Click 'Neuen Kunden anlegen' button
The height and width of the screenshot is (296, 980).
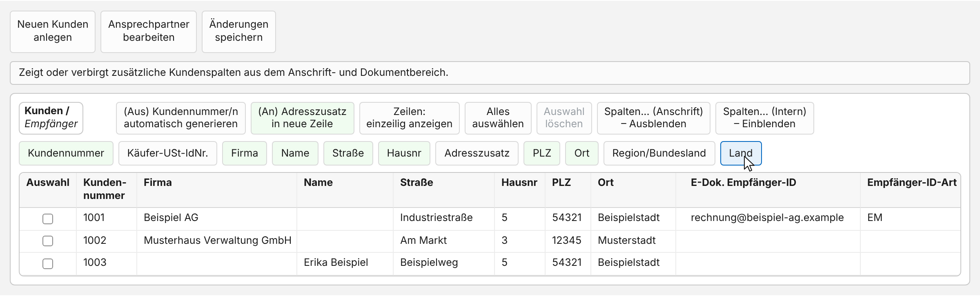pos(53,31)
